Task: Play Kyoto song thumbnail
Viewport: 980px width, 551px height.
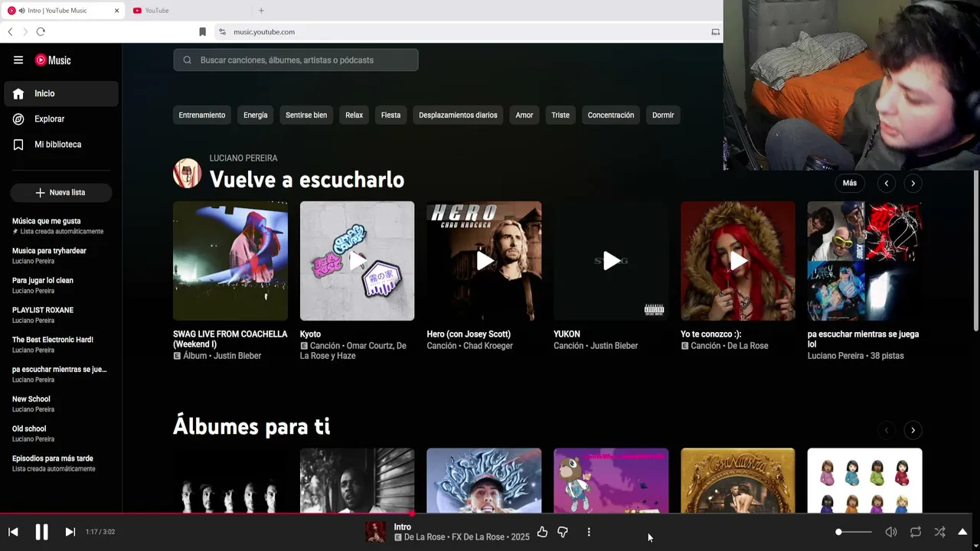Action: tap(358, 261)
